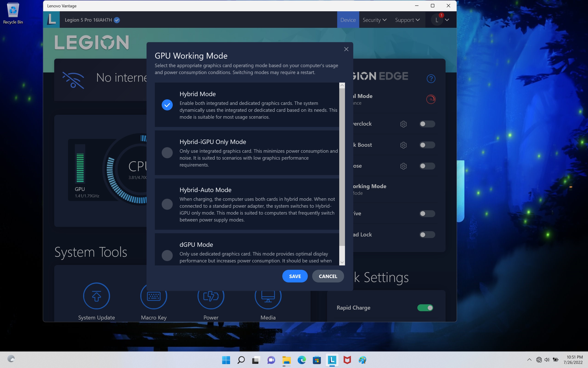Viewport: 588px width, 368px height.
Task: Toggle the Touchpad Lock switch
Action: point(427,235)
